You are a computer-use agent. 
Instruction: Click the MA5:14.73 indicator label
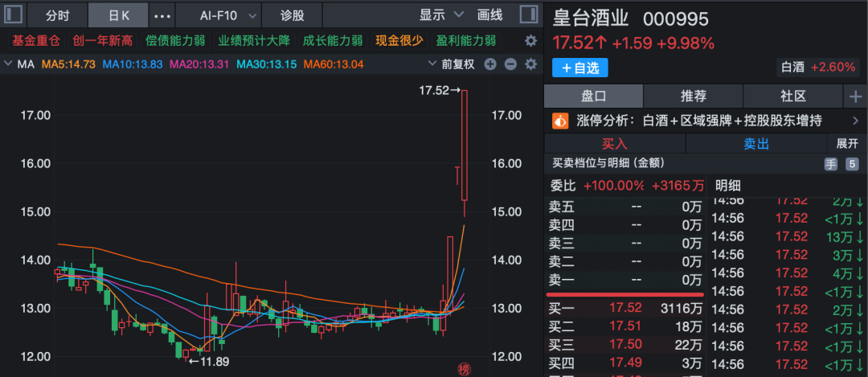point(68,64)
